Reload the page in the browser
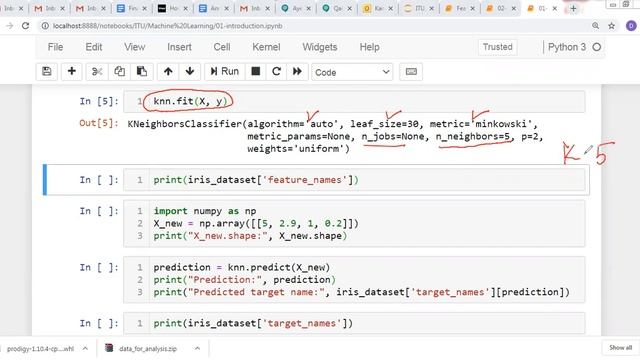 26,26
